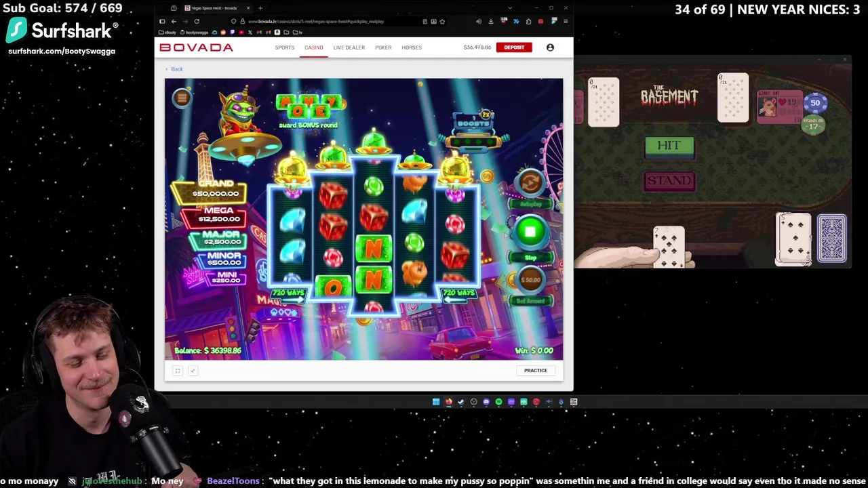The height and width of the screenshot is (488, 868).
Task: Open the HORSES tab
Action: click(x=412, y=47)
